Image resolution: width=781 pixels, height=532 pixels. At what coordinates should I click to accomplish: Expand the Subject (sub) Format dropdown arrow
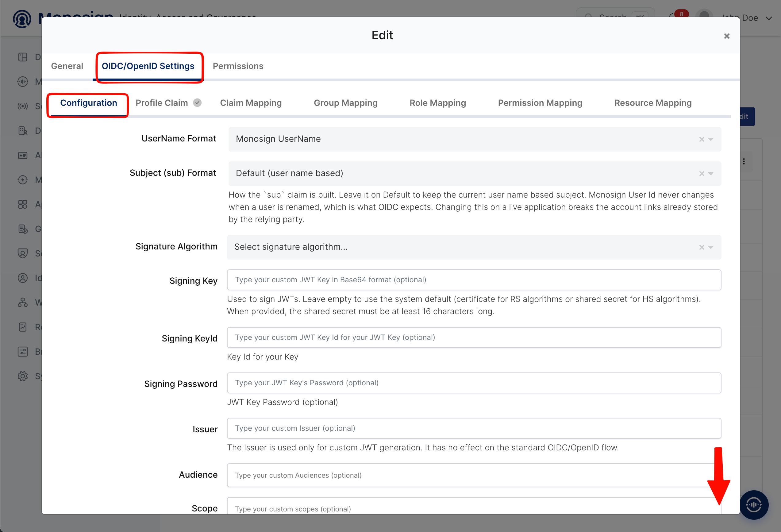711,174
